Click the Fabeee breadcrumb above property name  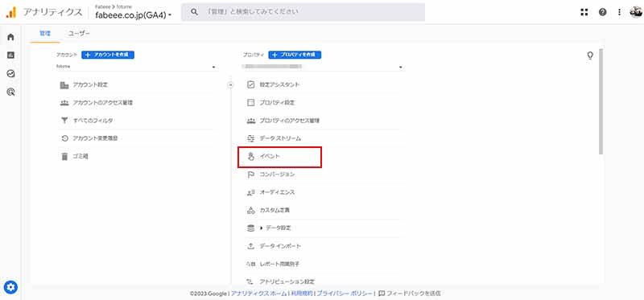point(103,6)
